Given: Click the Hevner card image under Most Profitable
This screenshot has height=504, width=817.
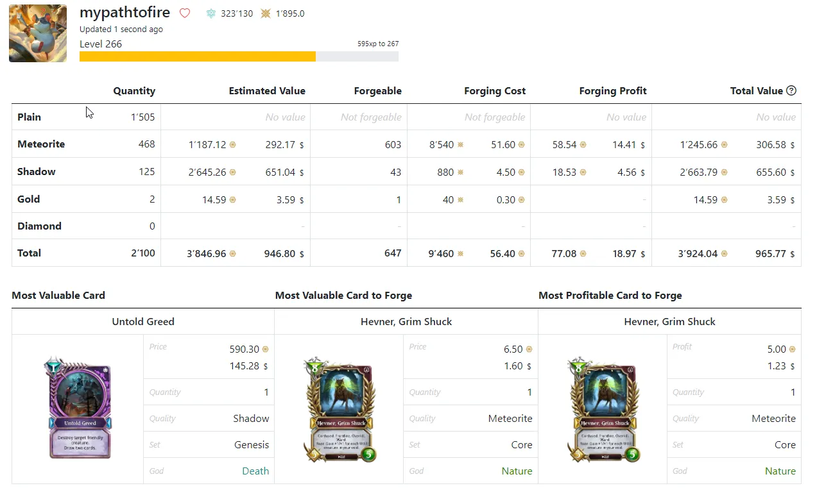Looking at the screenshot, I should pyautogui.click(x=602, y=410).
